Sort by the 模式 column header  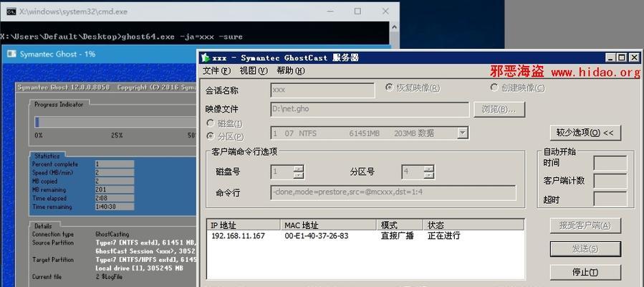coord(400,225)
